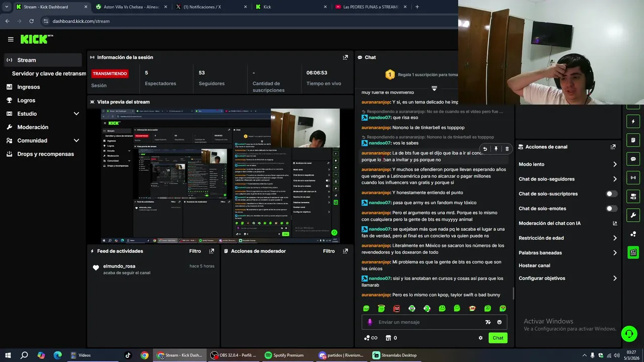The height and width of the screenshot is (362, 644).
Task: Open Filtro in Acciones de moderador
Action: (x=329, y=251)
